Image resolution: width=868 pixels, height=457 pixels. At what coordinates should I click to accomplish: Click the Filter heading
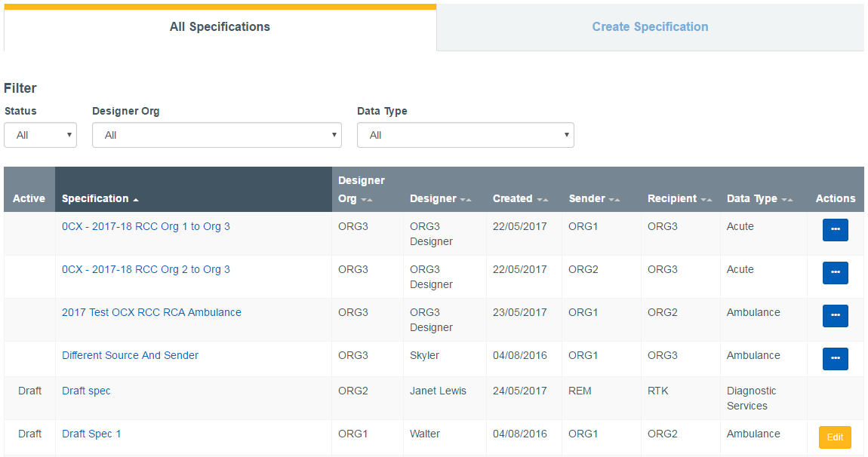coord(20,88)
